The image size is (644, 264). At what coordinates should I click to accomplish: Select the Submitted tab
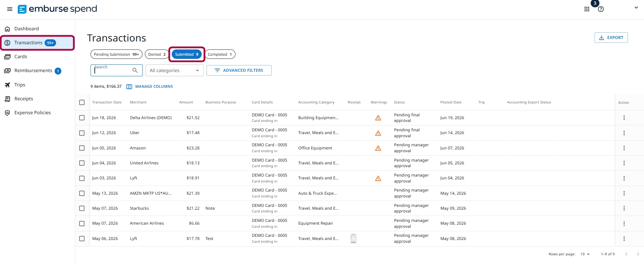(187, 54)
